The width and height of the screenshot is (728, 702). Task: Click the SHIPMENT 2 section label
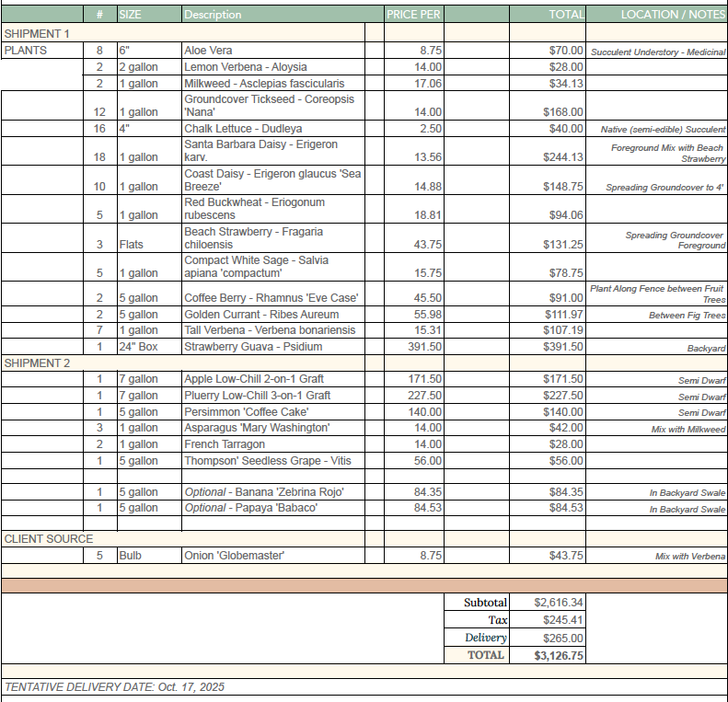(37, 363)
